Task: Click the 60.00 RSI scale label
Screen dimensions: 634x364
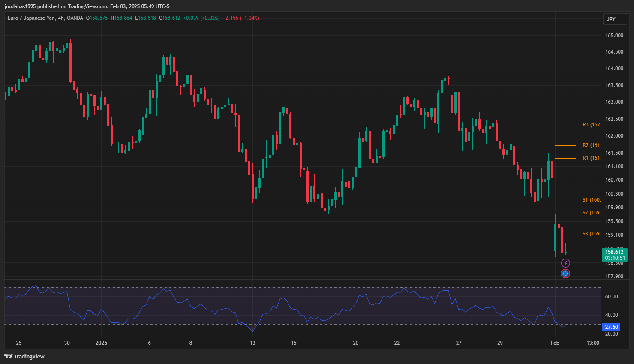Action: pyautogui.click(x=611, y=297)
